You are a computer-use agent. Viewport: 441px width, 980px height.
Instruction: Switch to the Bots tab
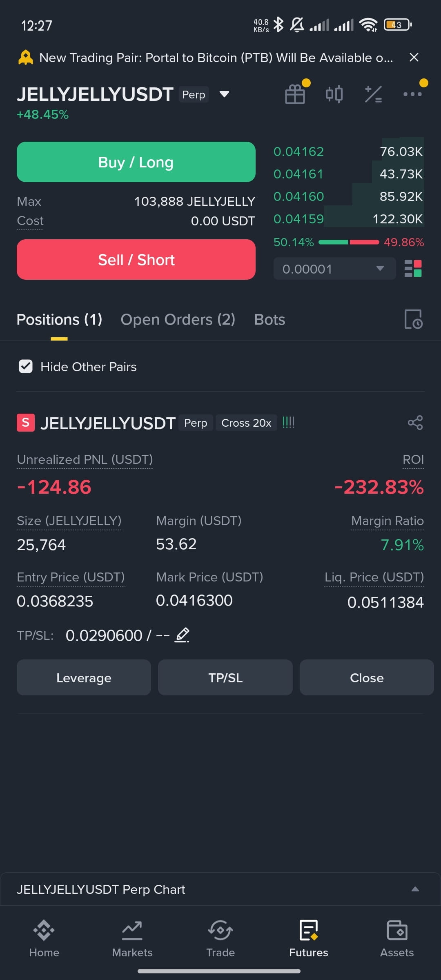coord(269,319)
